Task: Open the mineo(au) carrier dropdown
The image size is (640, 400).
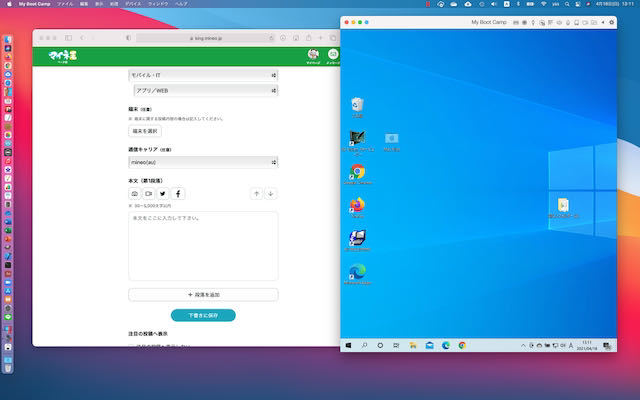Action: (x=203, y=162)
